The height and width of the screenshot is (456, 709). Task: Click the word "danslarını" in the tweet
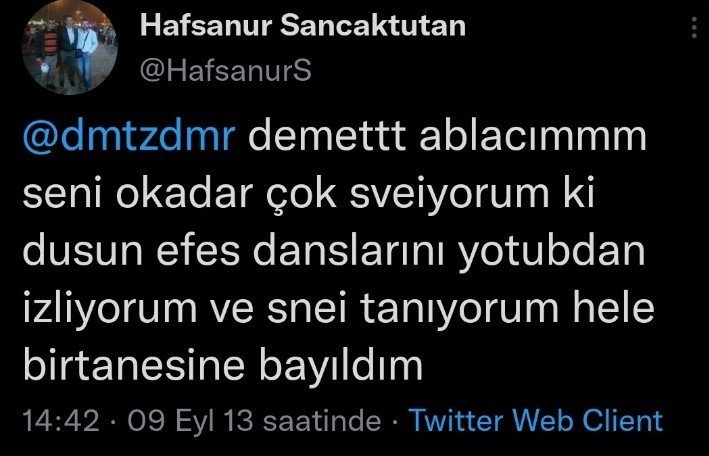[350, 251]
